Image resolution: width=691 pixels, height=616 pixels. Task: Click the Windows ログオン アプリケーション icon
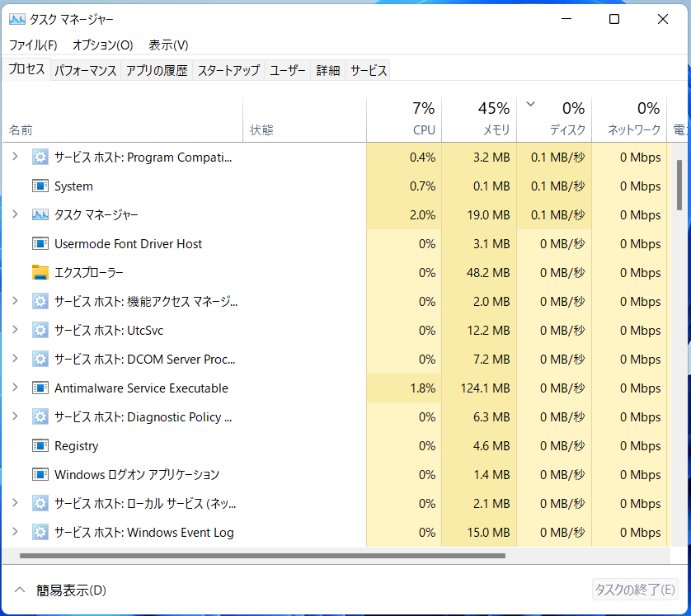(40, 474)
